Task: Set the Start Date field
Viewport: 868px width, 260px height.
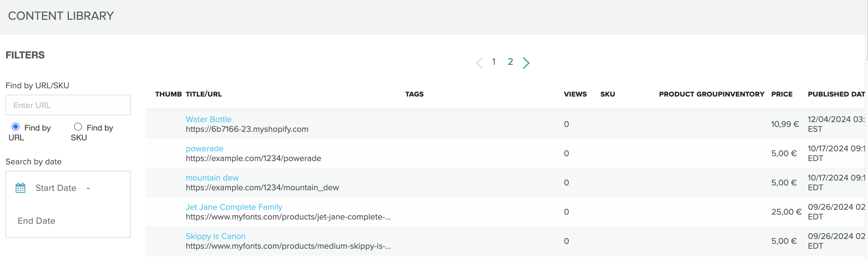Action: 56,188
